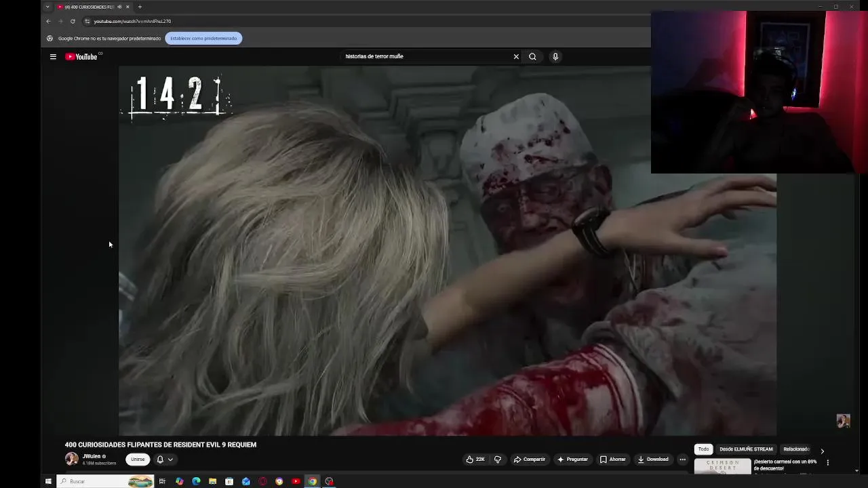
Task: Click the site info icon in the address bar
Action: coord(87,21)
